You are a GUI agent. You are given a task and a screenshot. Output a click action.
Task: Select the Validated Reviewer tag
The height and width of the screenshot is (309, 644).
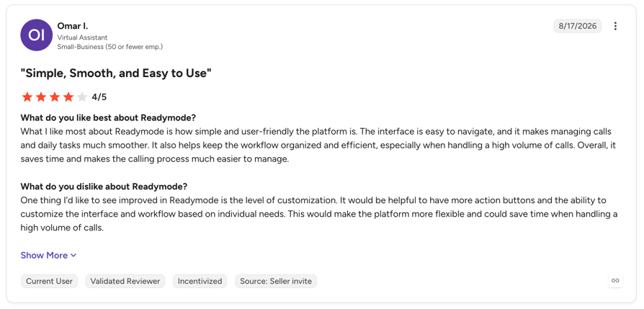point(125,281)
